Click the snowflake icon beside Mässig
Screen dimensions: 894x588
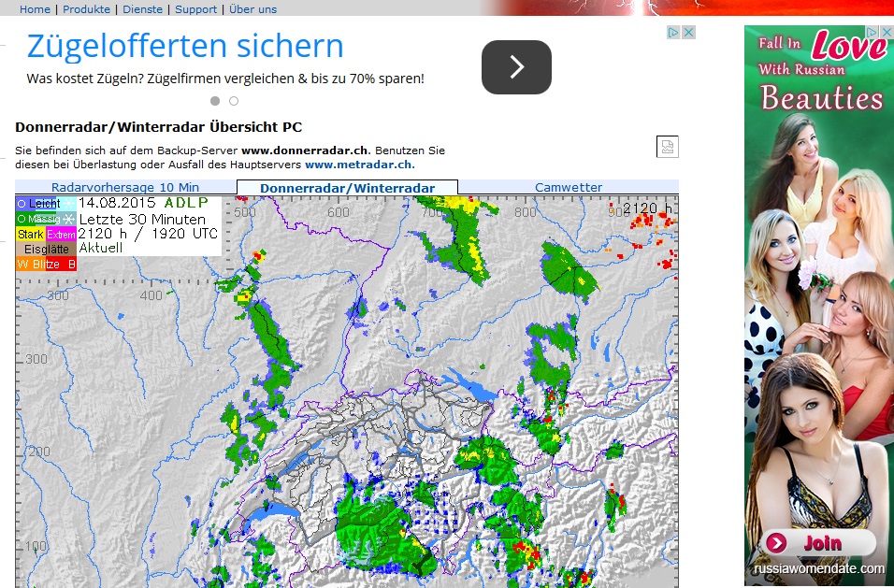pyautogui.click(x=69, y=219)
